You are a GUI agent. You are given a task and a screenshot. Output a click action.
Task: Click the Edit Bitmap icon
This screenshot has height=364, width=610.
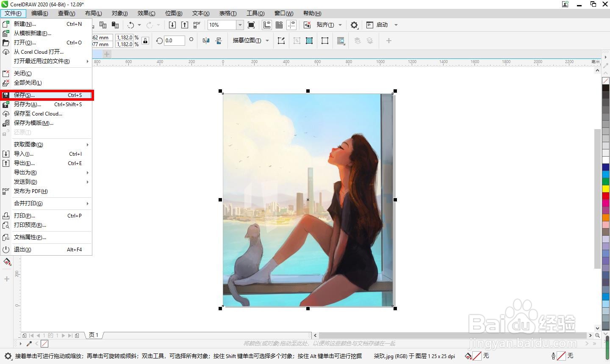click(281, 41)
